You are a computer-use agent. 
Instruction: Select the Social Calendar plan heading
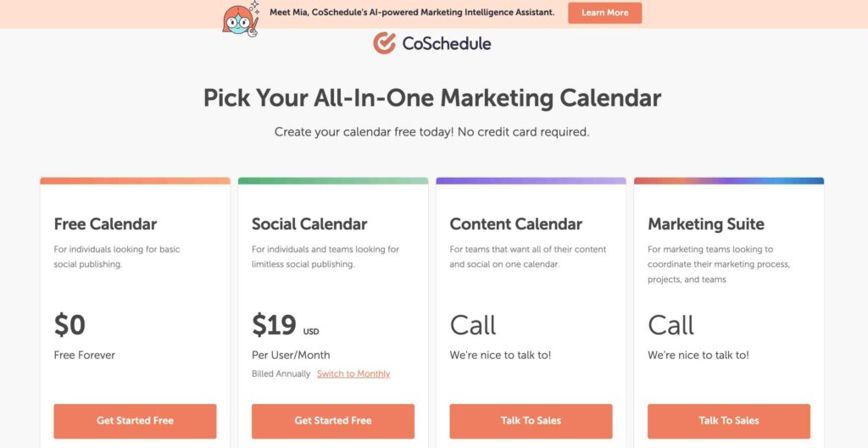(309, 224)
